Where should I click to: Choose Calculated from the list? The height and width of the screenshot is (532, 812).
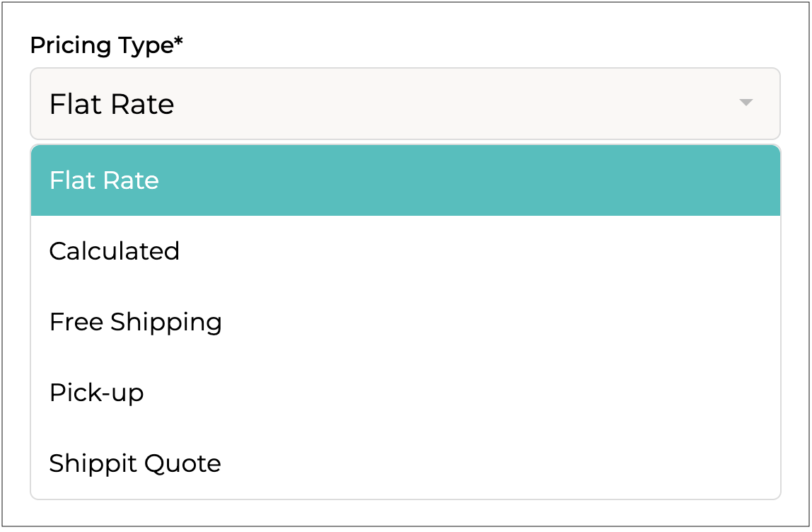tap(405, 251)
